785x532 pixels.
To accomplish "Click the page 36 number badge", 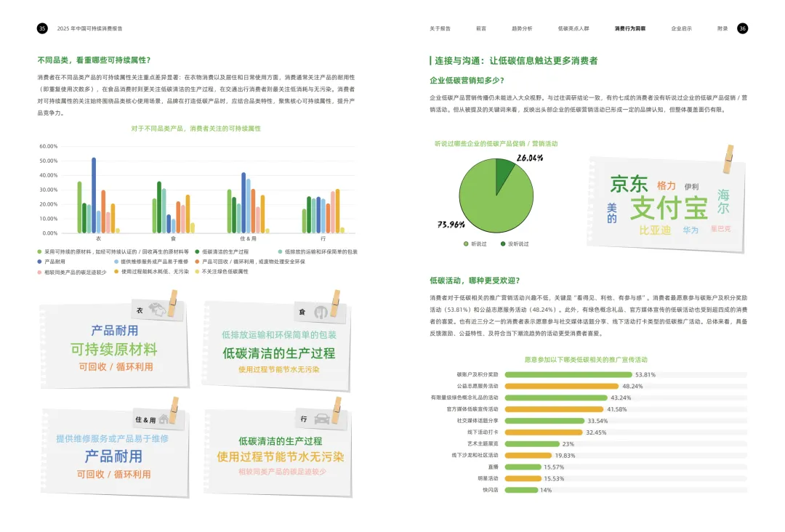I will click(742, 28).
